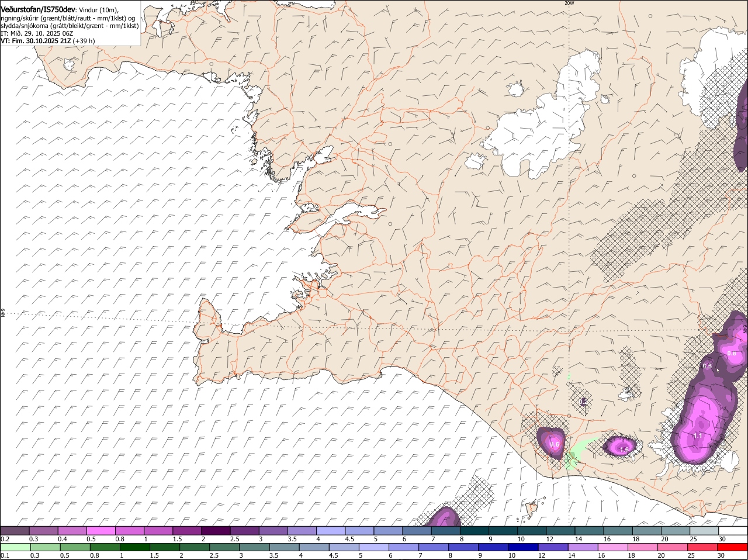
Task: Pick the bright red rain swatch above 30
Action: tap(731, 547)
